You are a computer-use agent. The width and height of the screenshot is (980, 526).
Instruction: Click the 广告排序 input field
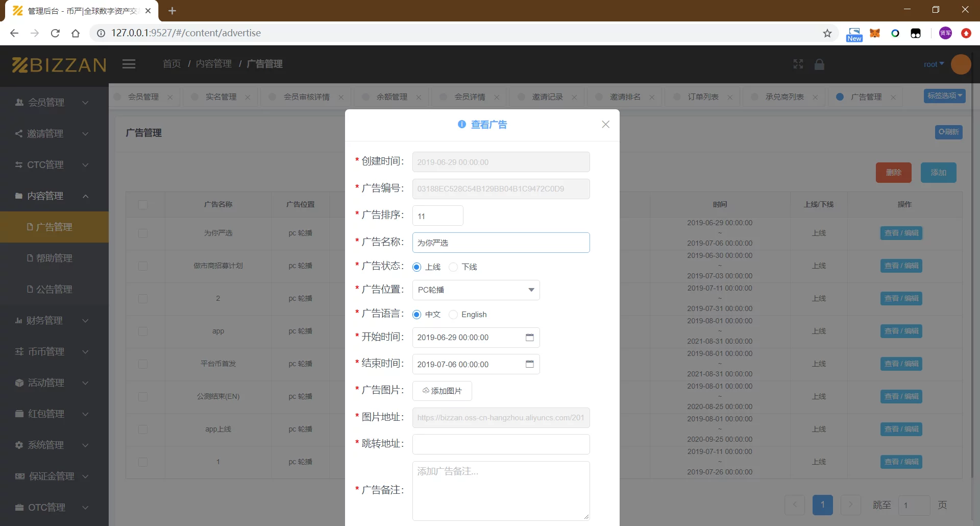(437, 216)
